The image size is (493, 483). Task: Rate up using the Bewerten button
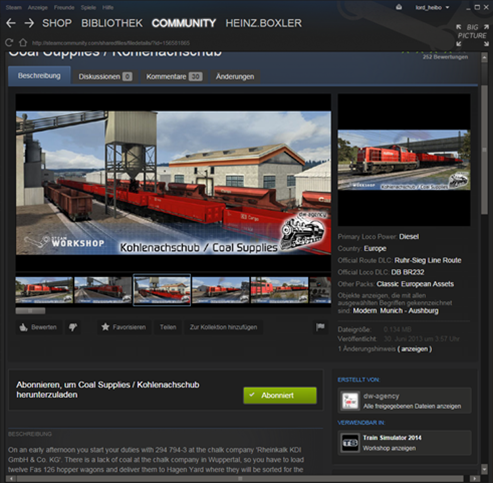(x=38, y=327)
